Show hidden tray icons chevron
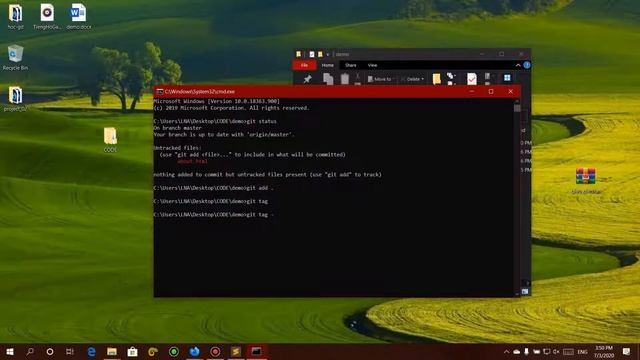640x360 pixels. [507, 351]
